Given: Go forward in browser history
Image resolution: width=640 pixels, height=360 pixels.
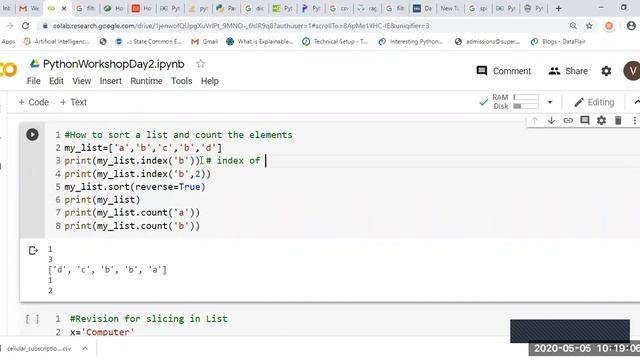Looking at the screenshot, I should [x=9, y=26].
